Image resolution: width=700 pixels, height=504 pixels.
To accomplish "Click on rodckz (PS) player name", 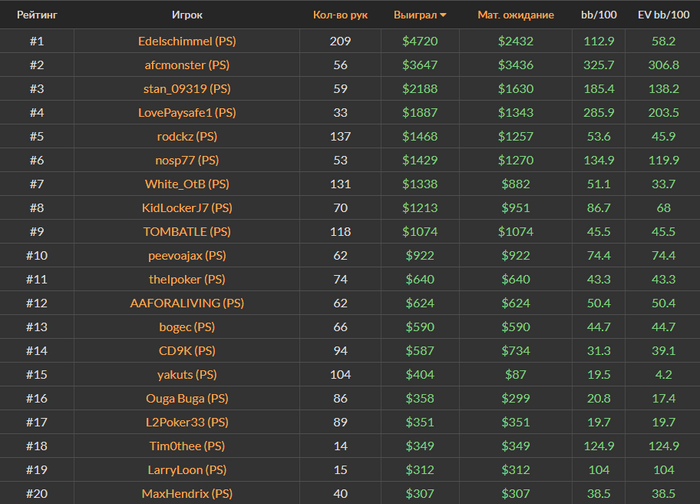I will [x=186, y=136].
